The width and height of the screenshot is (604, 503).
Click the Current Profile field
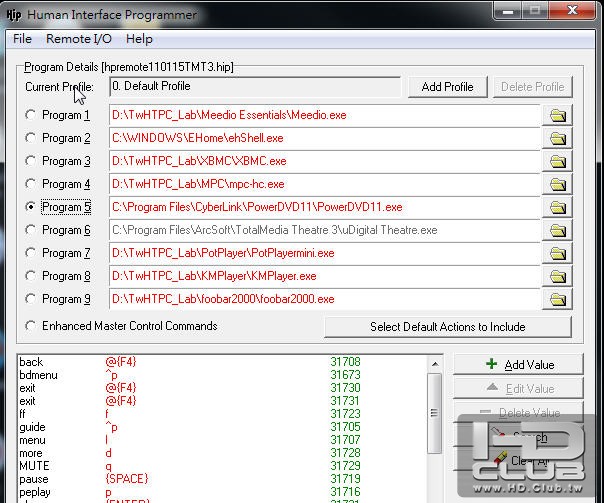(x=255, y=87)
